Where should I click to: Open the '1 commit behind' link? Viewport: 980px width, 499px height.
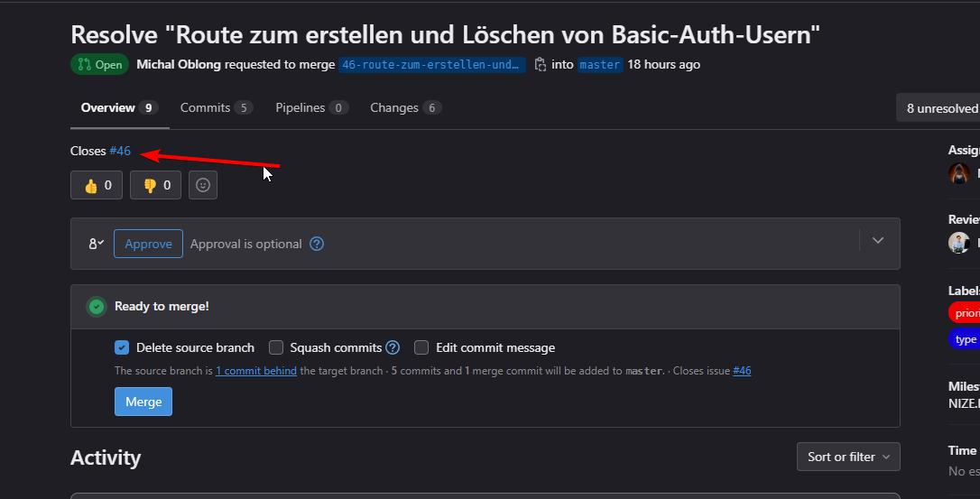tap(255, 371)
